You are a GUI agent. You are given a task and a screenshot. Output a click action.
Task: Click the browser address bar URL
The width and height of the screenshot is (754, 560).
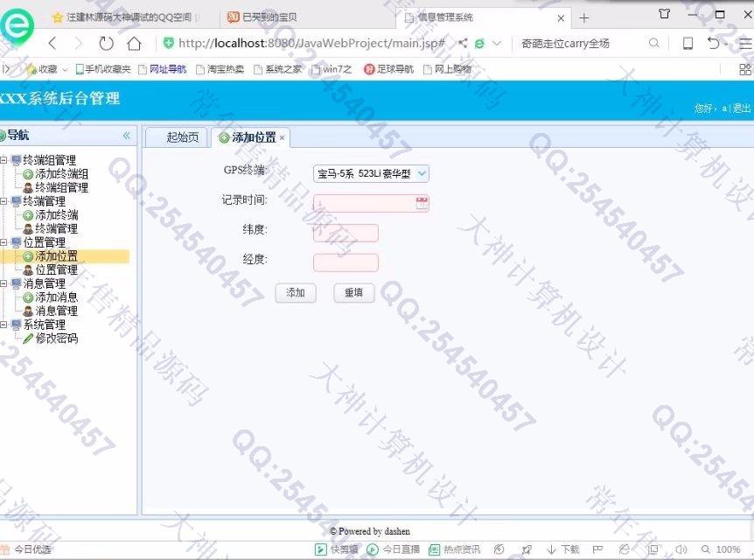pyautogui.click(x=311, y=43)
